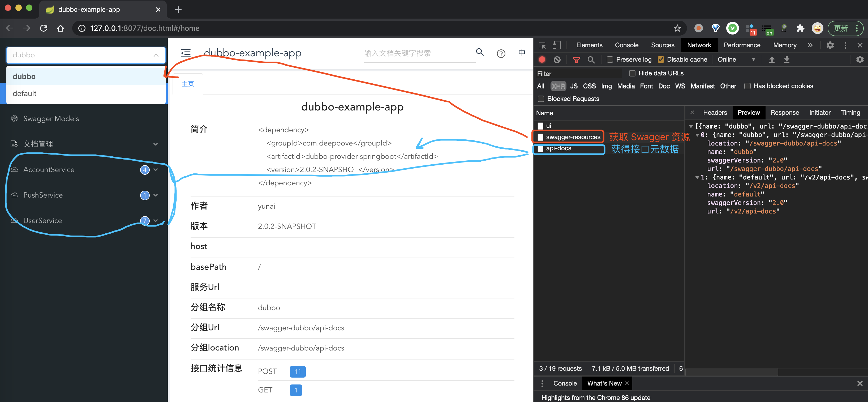Switch to the Response tab in DevTools
This screenshot has width=868, height=402.
pos(785,112)
